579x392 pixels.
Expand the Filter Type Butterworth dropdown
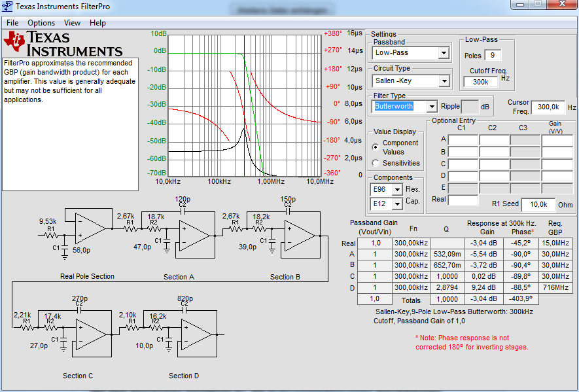pos(432,107)
